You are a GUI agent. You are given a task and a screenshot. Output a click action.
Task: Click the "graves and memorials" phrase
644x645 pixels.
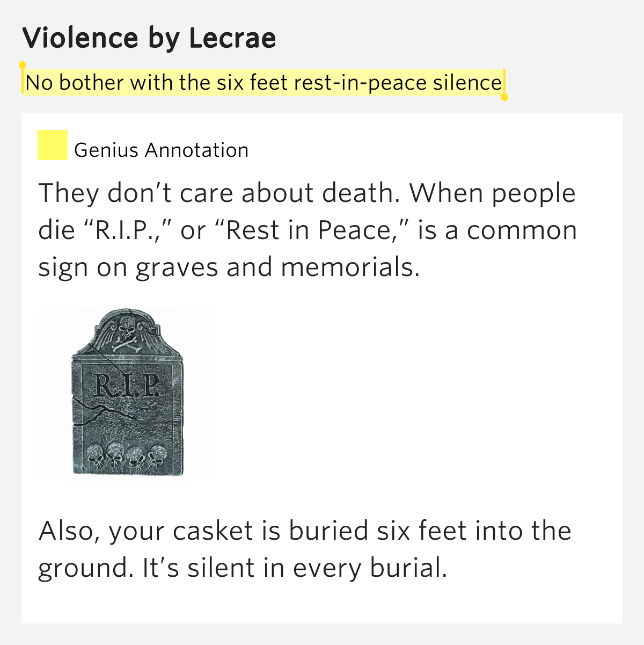pyautogui.click(x=277, y=267)
